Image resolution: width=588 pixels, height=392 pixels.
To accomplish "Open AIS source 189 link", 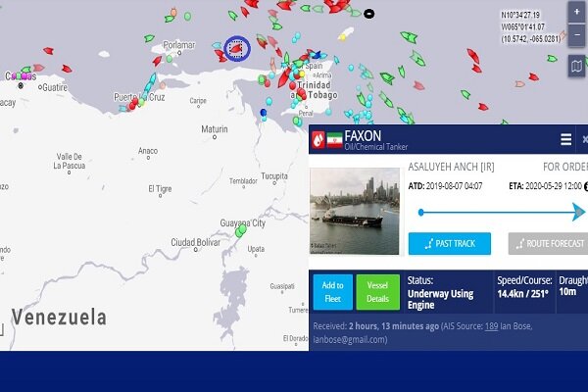I will coord(491,326).
